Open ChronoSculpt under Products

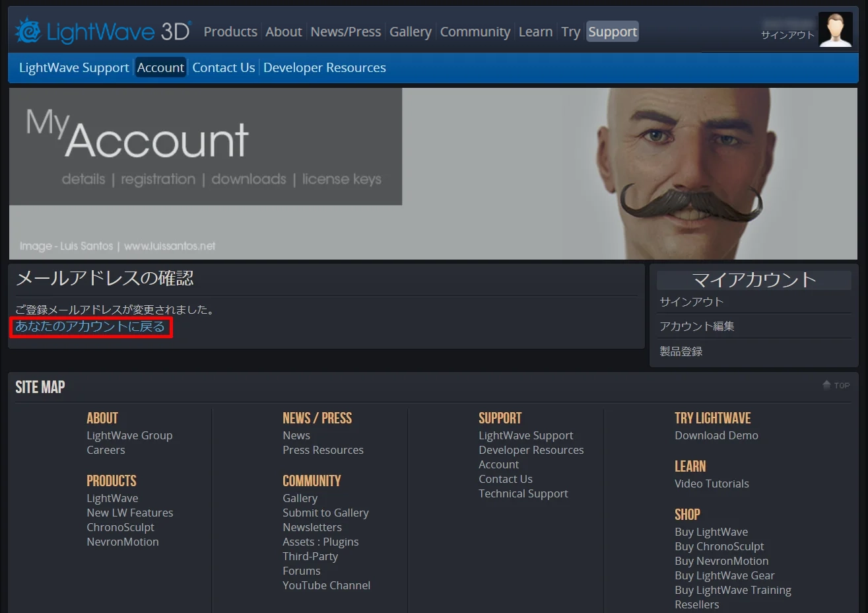(x=120, y=527)
